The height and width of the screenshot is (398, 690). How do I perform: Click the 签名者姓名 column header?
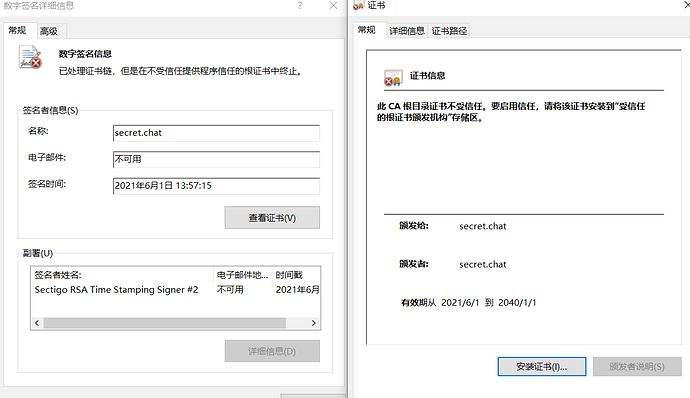(x=122, y=275)
